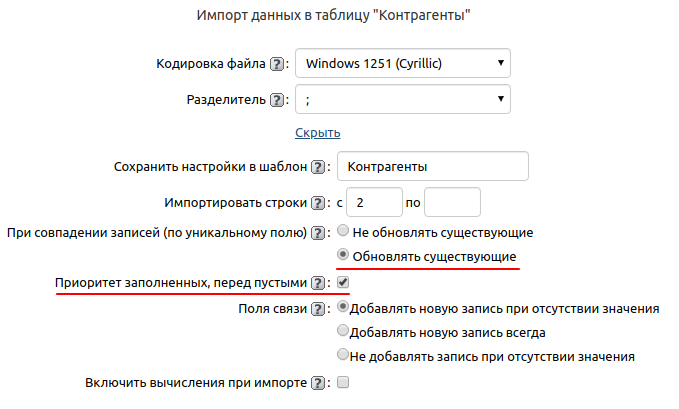Click the empty ending row field after по

(453, 203)
